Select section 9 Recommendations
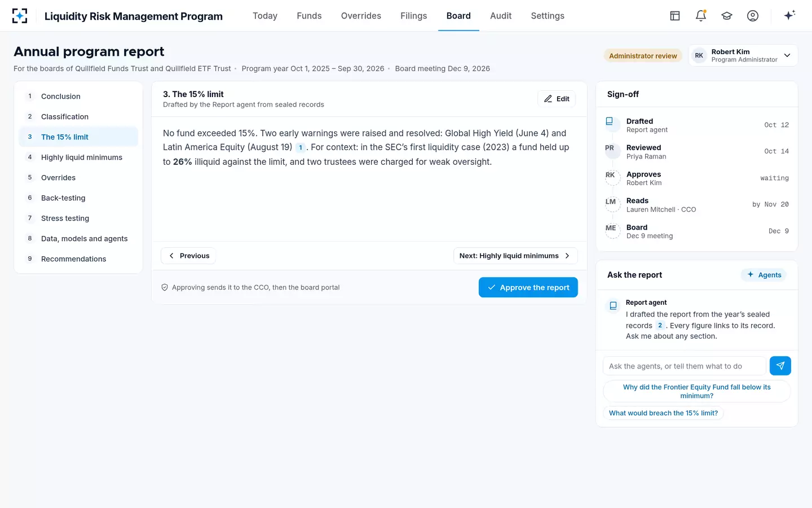Screen dimensions: 812x508 [78, 259]
